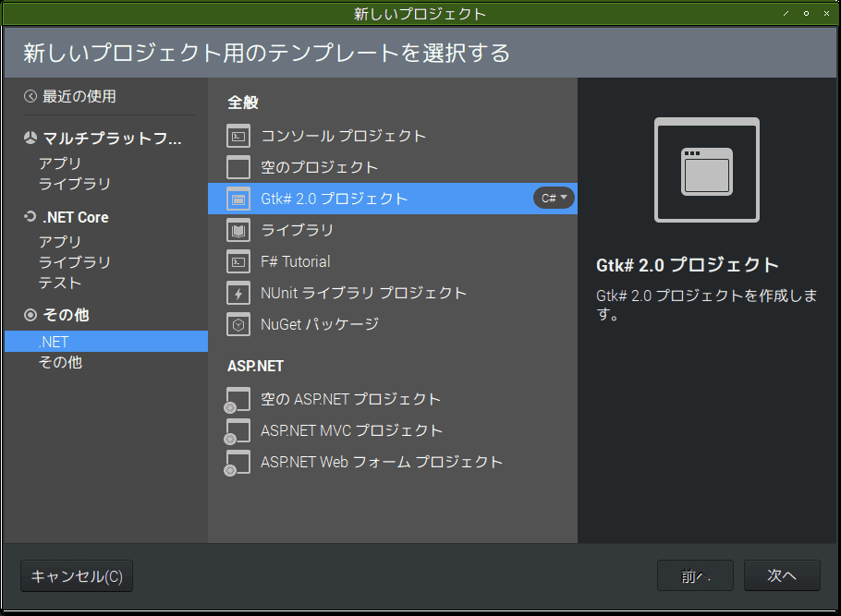The image size is (841, 616).
Task: Select the bold その他 category heading
Action: tap(66, 315)
